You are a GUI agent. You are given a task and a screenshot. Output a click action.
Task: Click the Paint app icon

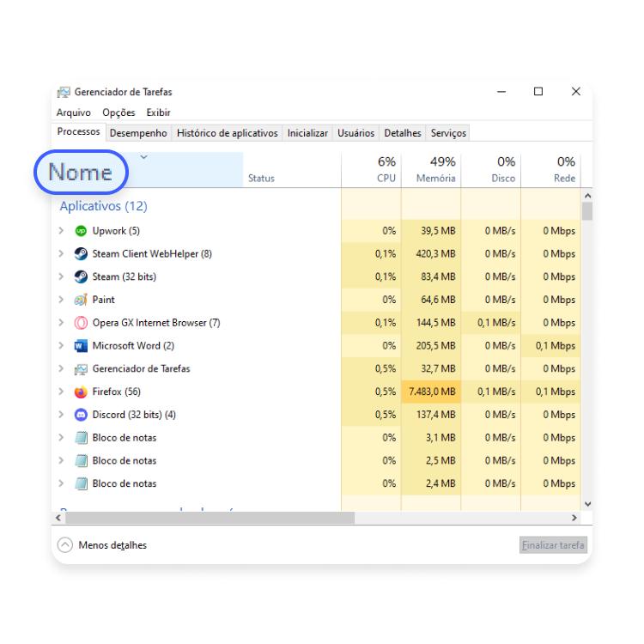[81, 300]
